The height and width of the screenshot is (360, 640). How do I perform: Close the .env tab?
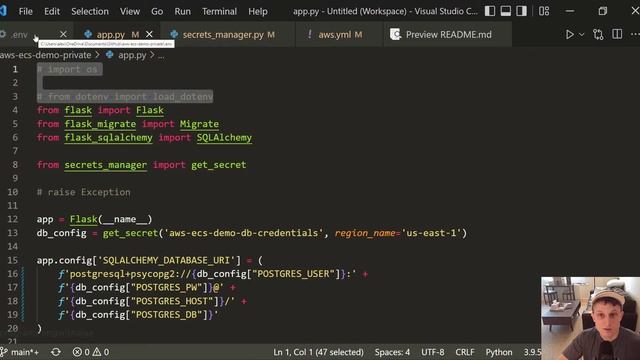point(63,35)
